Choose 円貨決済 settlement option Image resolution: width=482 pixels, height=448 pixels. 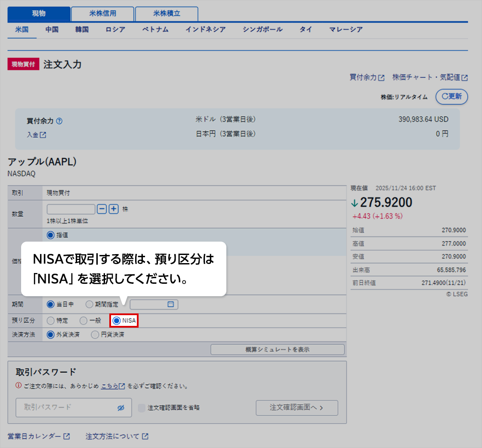pos(95,335)
